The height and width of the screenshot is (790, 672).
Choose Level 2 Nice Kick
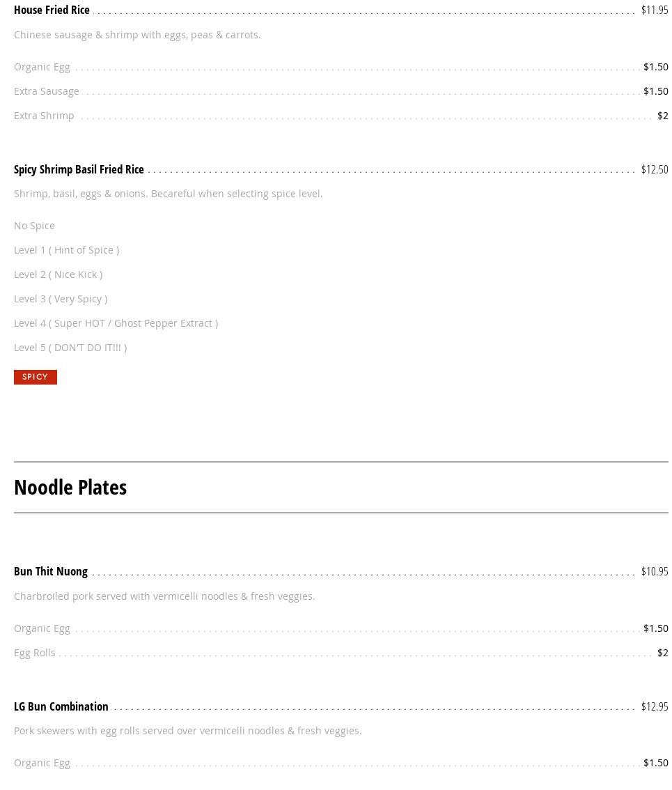[x=58, y=274]
